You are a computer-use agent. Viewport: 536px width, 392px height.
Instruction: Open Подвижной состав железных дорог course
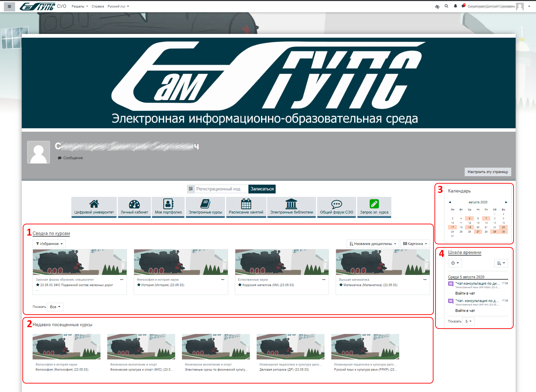tap(76, 285)
